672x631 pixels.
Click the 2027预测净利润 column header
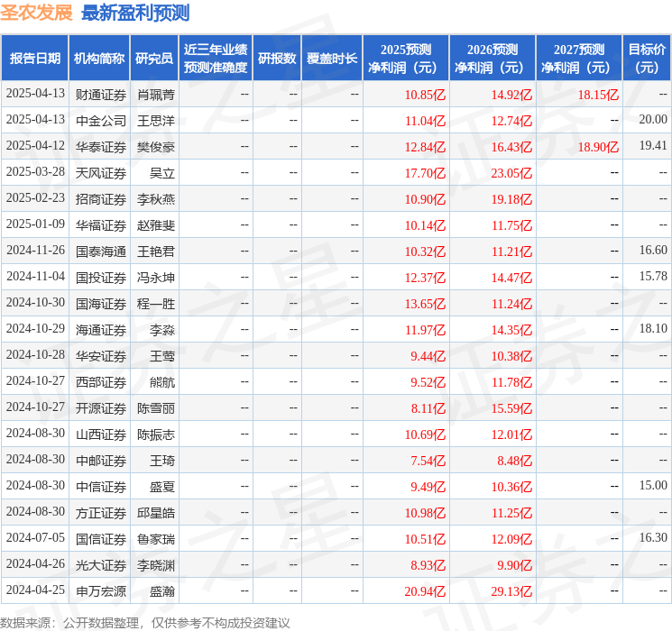click(x=579, y=59)
